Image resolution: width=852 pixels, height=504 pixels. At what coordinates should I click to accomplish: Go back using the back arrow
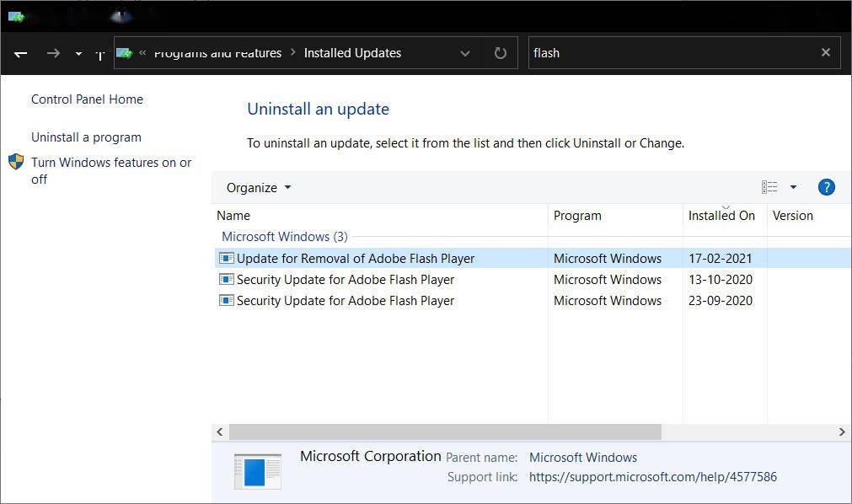click(x=21, y=53)
